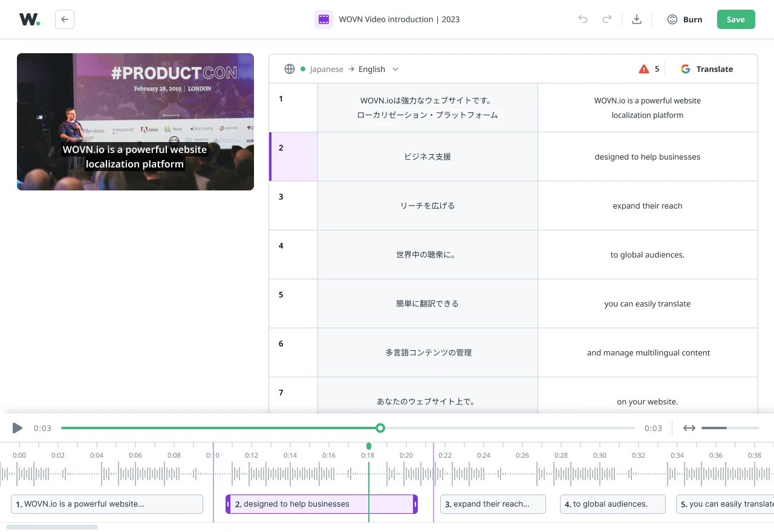Edit English cell 'and manage multilingual content'
Screen dimensions: 774x532
coord(648,352)
